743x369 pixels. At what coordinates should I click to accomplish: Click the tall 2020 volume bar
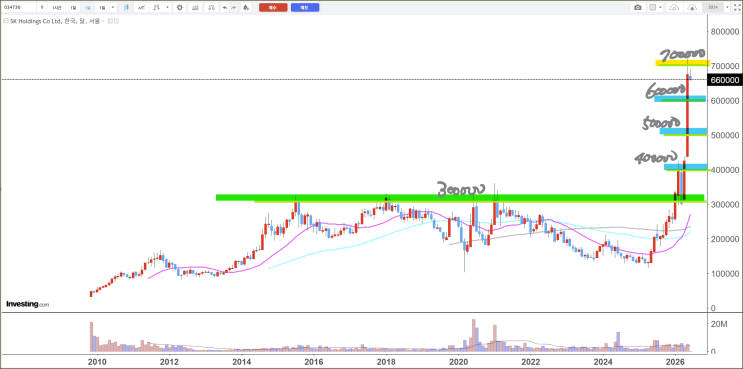[473, 335]
